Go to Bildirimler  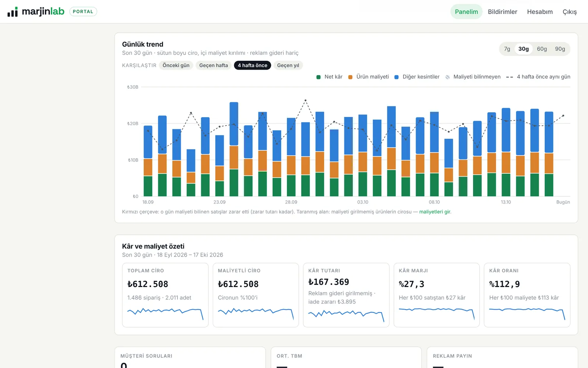tap(502, 12)
